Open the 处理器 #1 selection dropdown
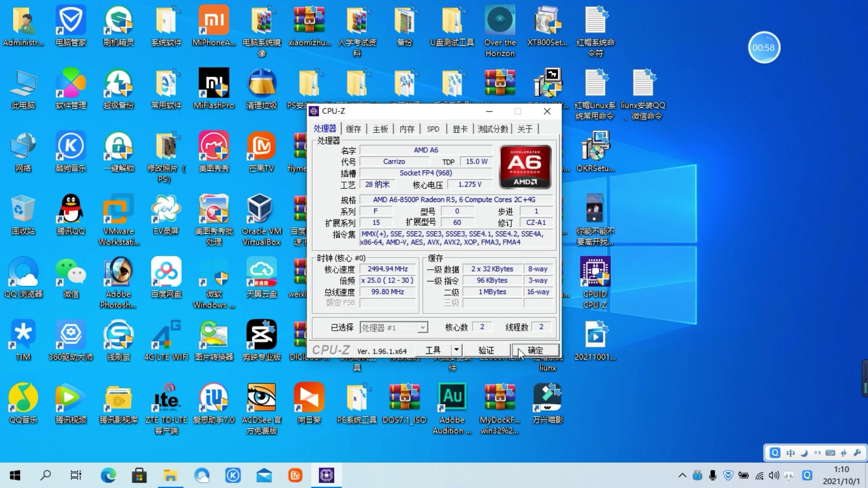868x488 pixels. click(x=393, y=328)
